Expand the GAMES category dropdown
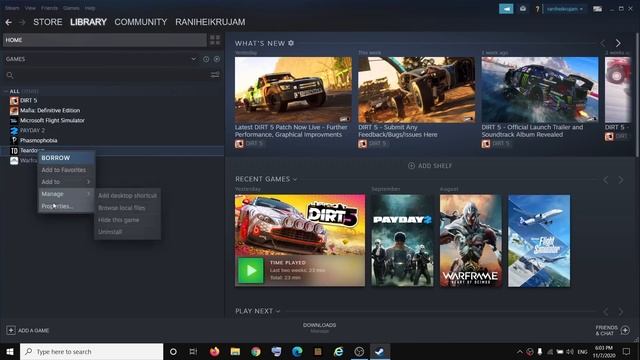This screenshot has height=360, width=640. (193, 59)
